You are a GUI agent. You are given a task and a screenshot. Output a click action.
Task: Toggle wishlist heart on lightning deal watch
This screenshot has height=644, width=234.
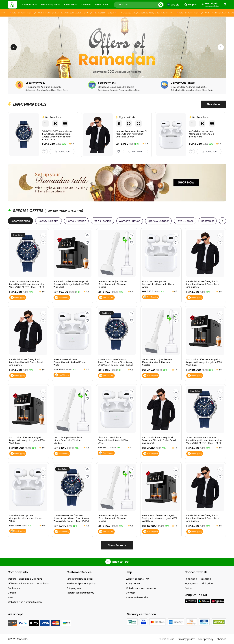(45, 152)
